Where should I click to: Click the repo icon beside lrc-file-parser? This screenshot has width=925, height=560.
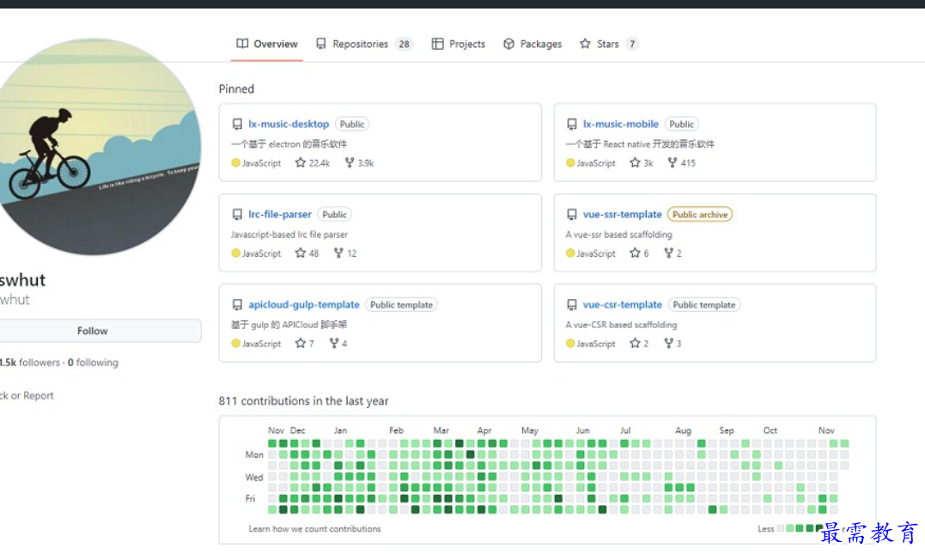(237, 214)
